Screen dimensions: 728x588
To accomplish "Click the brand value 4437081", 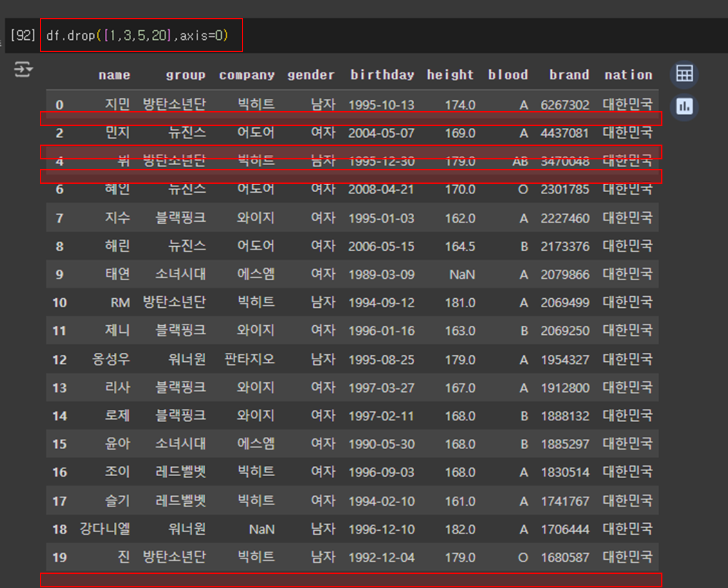I will (x=565, y=133).
